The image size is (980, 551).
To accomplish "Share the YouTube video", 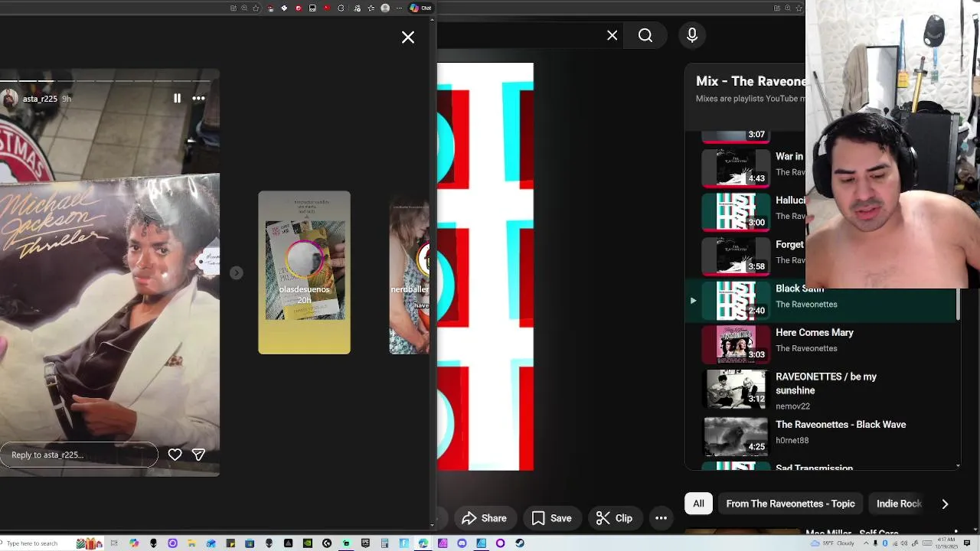I will [485, 518].
